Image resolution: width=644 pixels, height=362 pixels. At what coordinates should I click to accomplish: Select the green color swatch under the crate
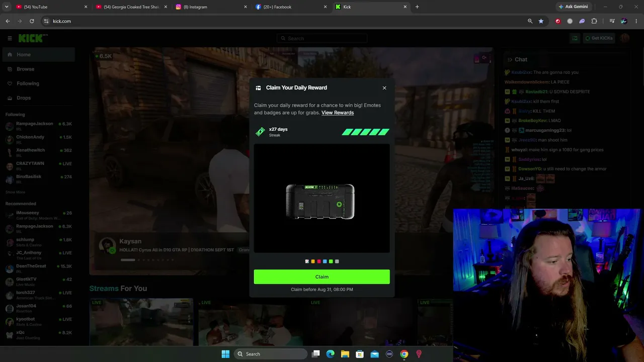coord(331,261)
